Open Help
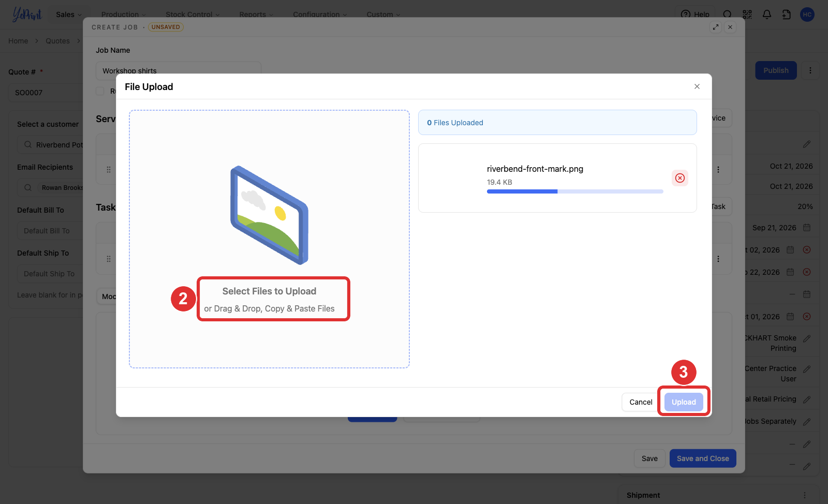The height and width of the screenshot is (504, 828). click(x=696, y=14)
